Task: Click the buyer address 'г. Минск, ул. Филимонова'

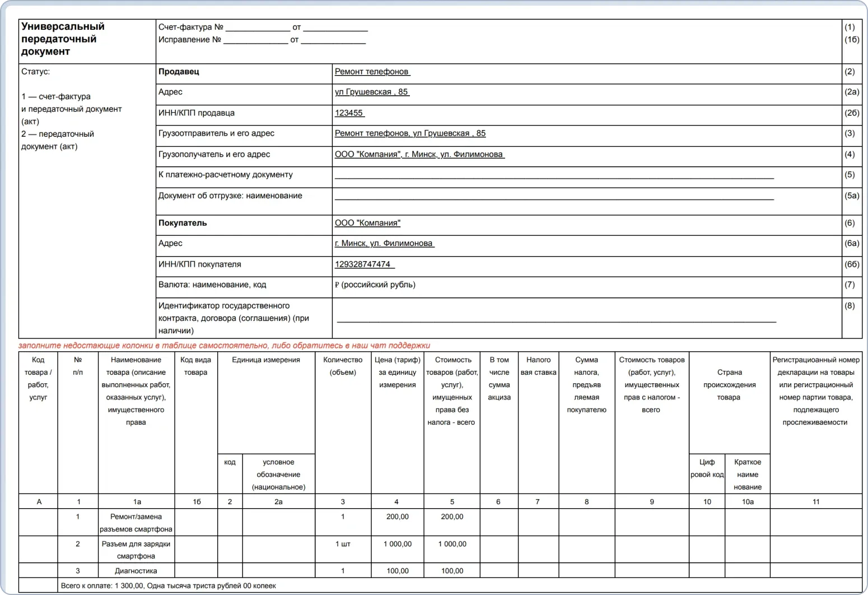Action: pyautogui.click(x=384, y=244)
